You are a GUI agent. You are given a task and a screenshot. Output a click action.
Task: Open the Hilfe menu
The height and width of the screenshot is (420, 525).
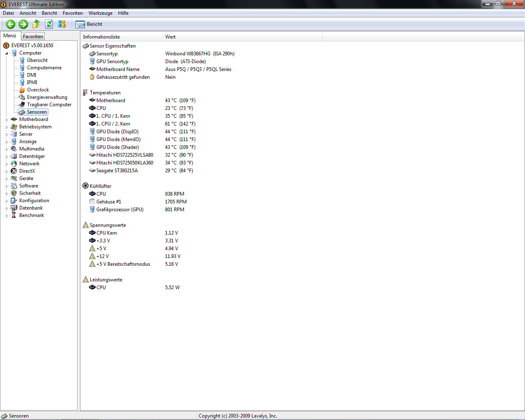[123, 13]
